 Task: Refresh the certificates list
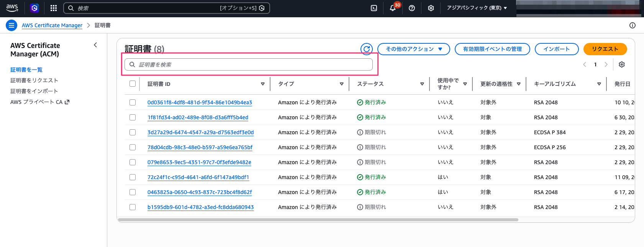point(367,49)
